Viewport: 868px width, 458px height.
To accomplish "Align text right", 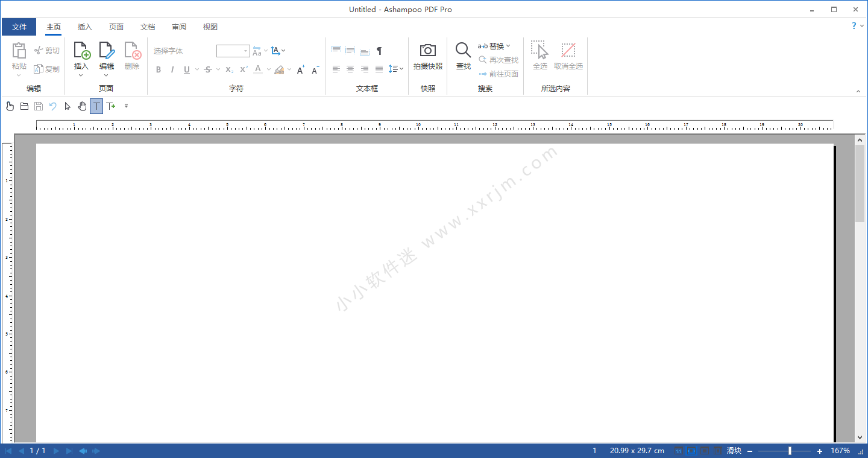I will 365,69.
